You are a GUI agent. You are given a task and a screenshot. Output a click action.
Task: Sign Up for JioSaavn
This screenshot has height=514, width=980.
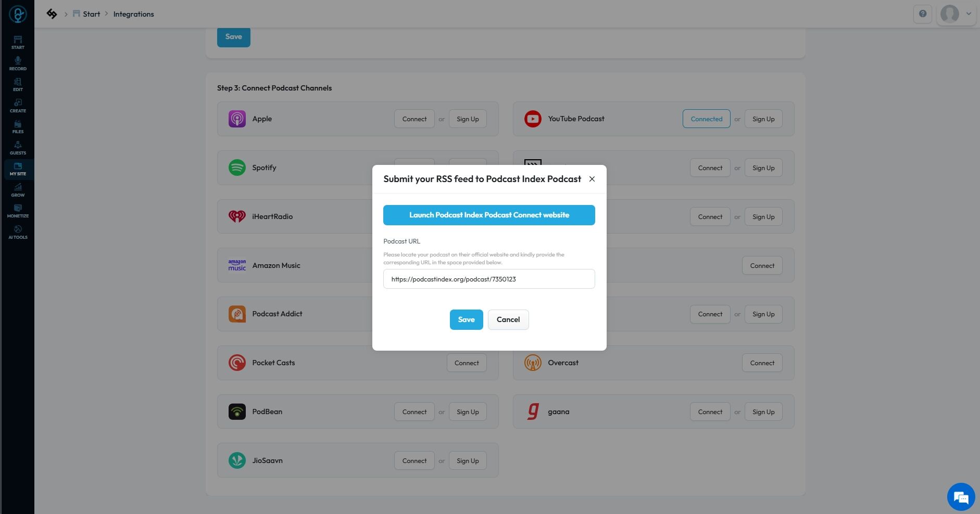click(468, 460)
